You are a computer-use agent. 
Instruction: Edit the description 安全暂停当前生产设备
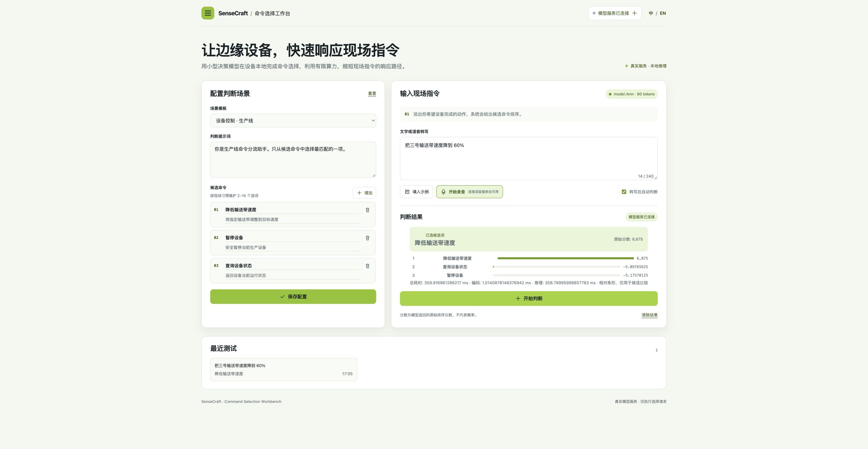click(x=293, y=247)
